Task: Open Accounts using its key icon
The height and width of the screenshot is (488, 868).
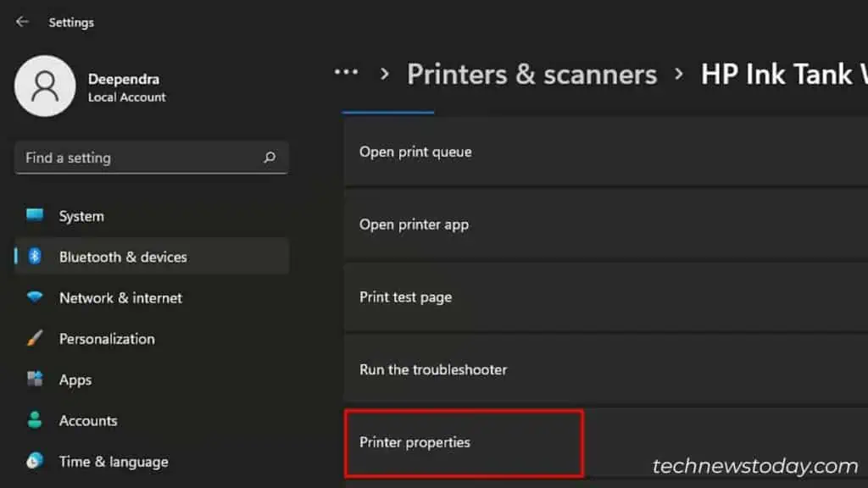Action: [x=35, y=420]
